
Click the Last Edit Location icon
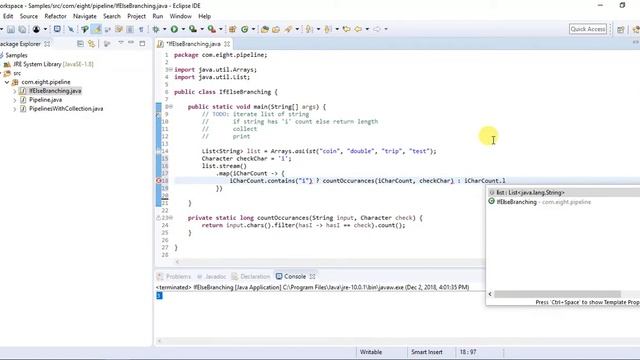tap(347, 29)
